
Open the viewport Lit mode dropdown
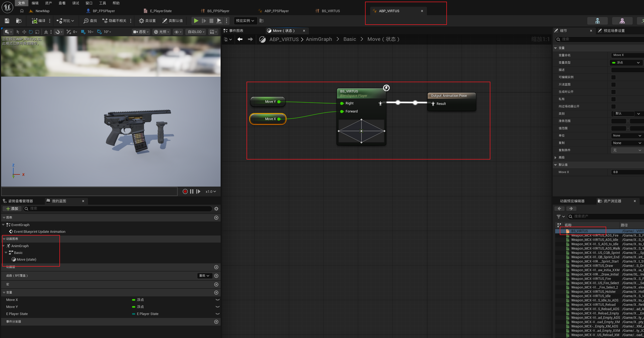pyautogui.click(x=162, y=32)
